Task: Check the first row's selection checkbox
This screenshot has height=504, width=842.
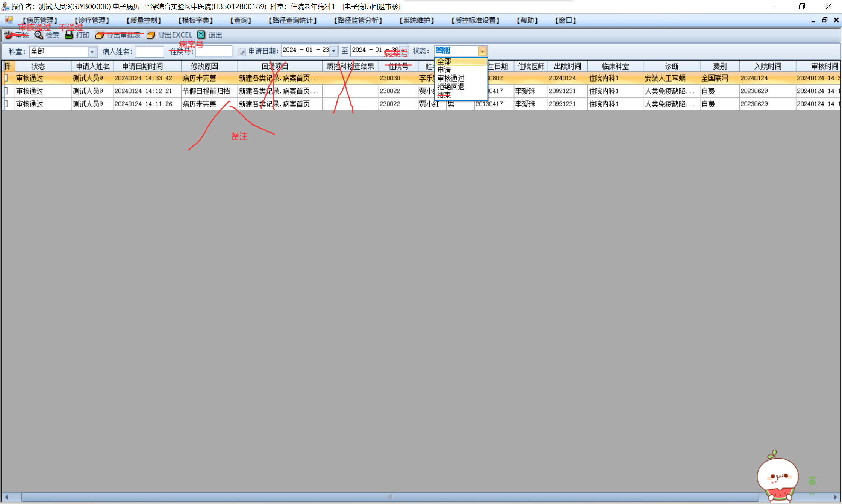Action: (6, 78)
